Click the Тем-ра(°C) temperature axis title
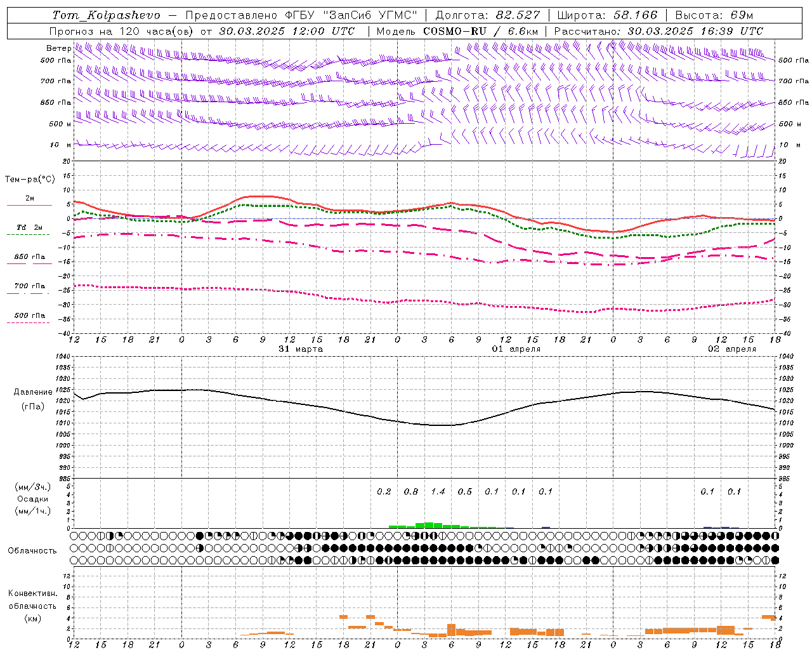812x650 pixels. tap(30, 180)
